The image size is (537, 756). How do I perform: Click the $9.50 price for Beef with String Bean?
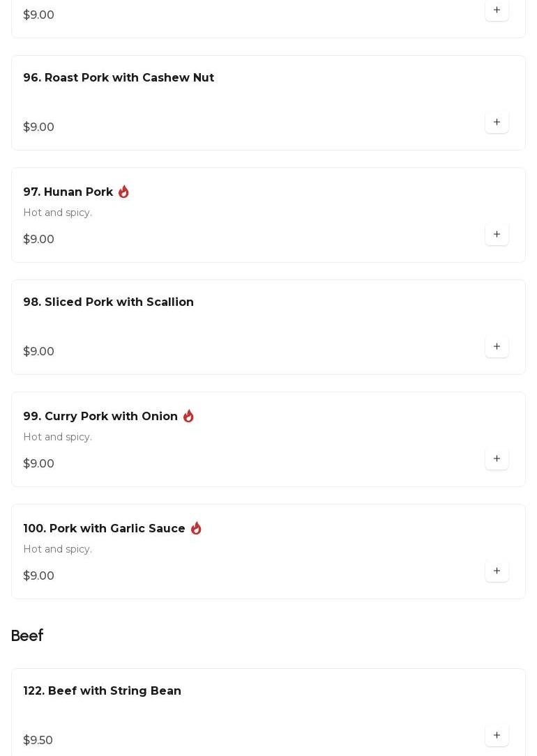pyautogui.click(x=38, y=741)
